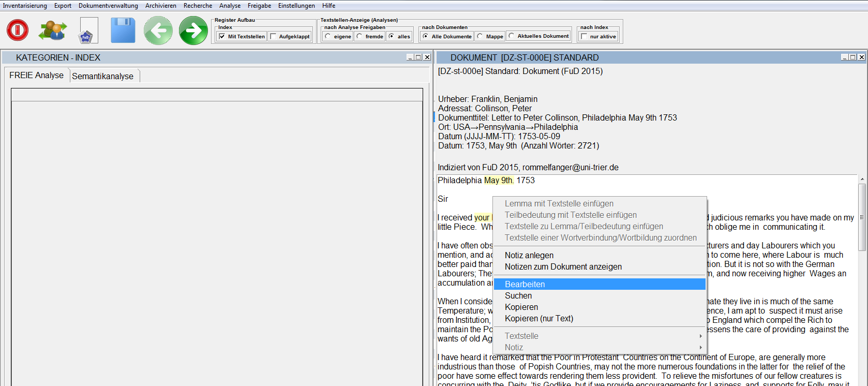Select Kopieren in the context menu

600,307
